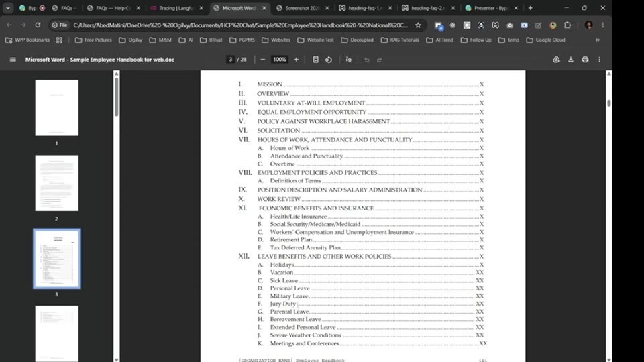Switch to the heading-faq-1 tab
This screenshot has height=362, width=644.
[x=365, y=8]
